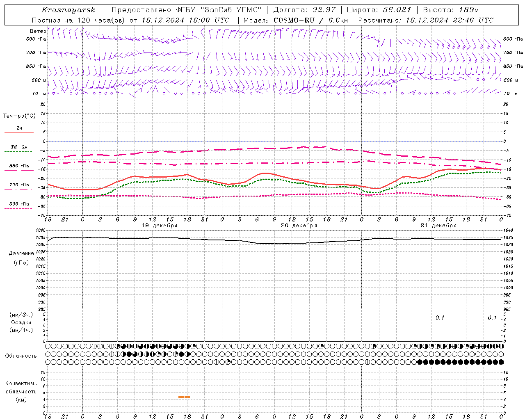Click the 'Td 2м' dew point legend entry

pyautogui.click(x=19, y=147)
